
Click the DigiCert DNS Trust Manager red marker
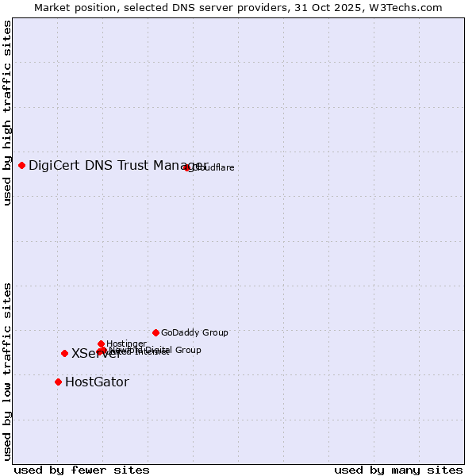(x=21, y=165)
